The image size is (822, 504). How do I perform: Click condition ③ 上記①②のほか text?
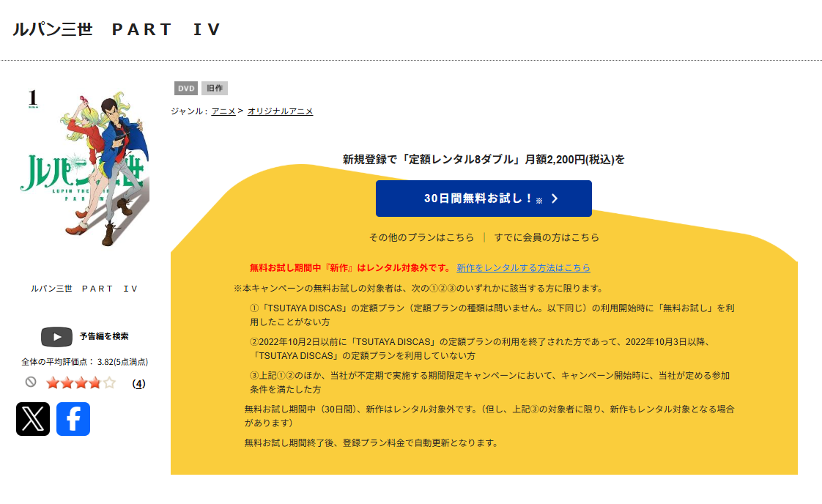(x=489, y=382)
